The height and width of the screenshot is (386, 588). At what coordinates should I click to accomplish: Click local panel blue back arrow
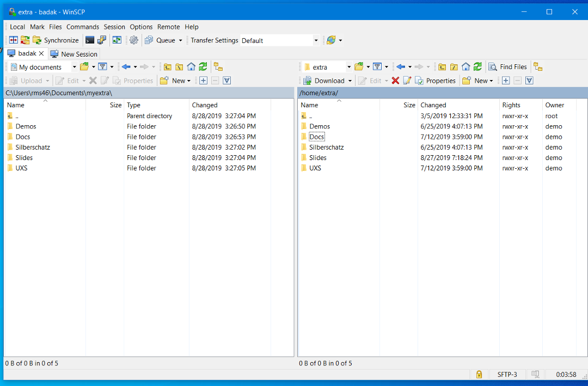pos(126,67)
